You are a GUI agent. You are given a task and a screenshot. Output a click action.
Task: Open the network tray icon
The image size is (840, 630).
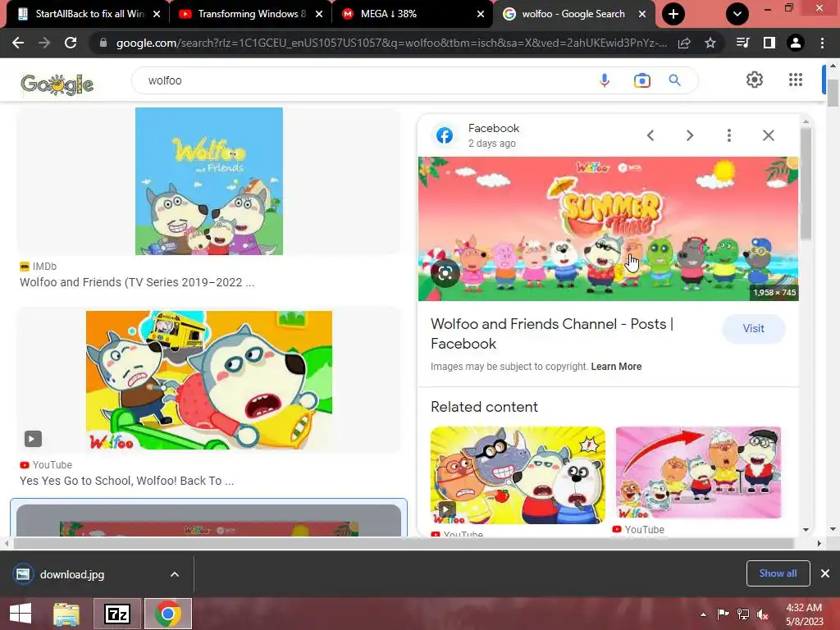(x=743, y=614)
